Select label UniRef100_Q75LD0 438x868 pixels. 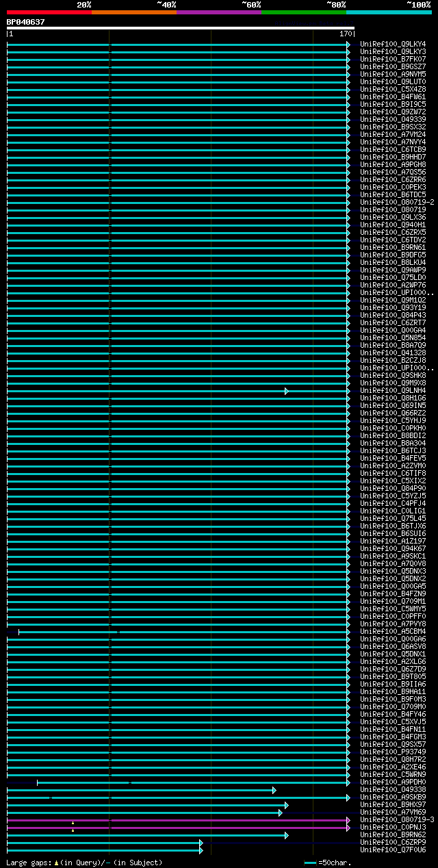393,278
